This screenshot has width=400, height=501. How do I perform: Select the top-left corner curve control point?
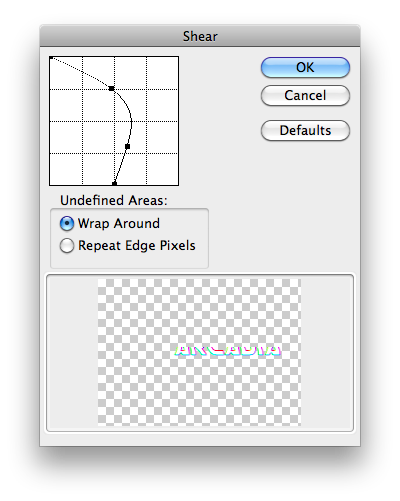[x=51, y=58]
